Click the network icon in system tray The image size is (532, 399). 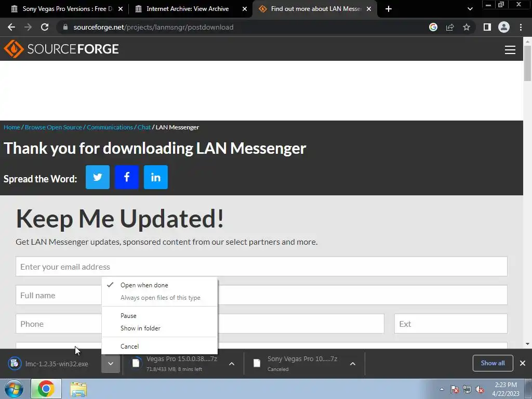(x=467, y=390)
